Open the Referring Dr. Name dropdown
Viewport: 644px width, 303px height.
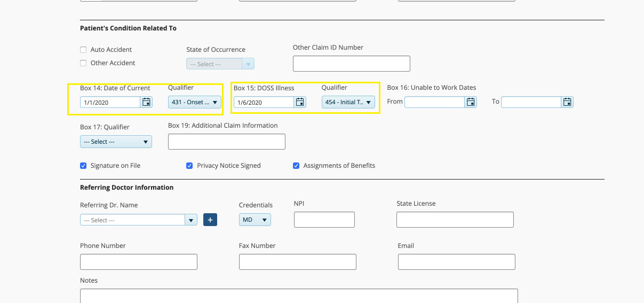pos(139,220)
